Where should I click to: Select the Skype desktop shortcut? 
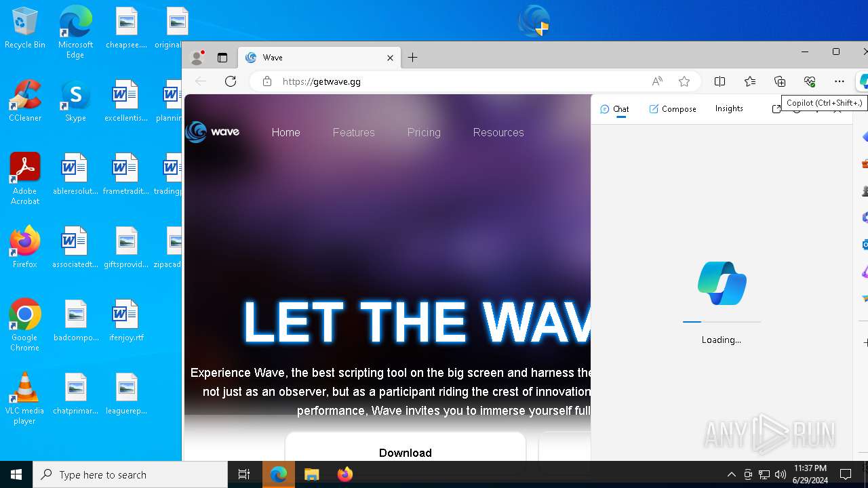click(75, 102)
